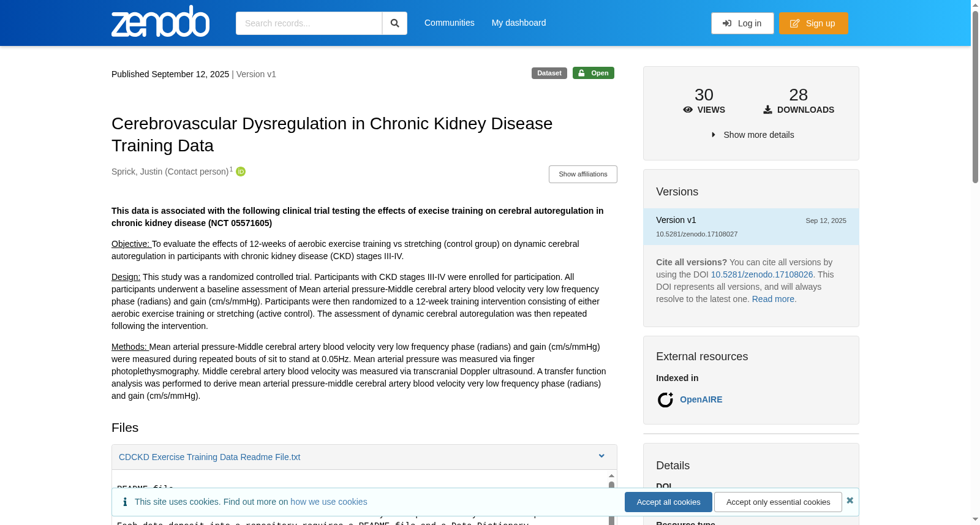Click the page's vertical scrollbar thumb
Image resolution: width=980 pixels, height=525 pixels.
975,97
